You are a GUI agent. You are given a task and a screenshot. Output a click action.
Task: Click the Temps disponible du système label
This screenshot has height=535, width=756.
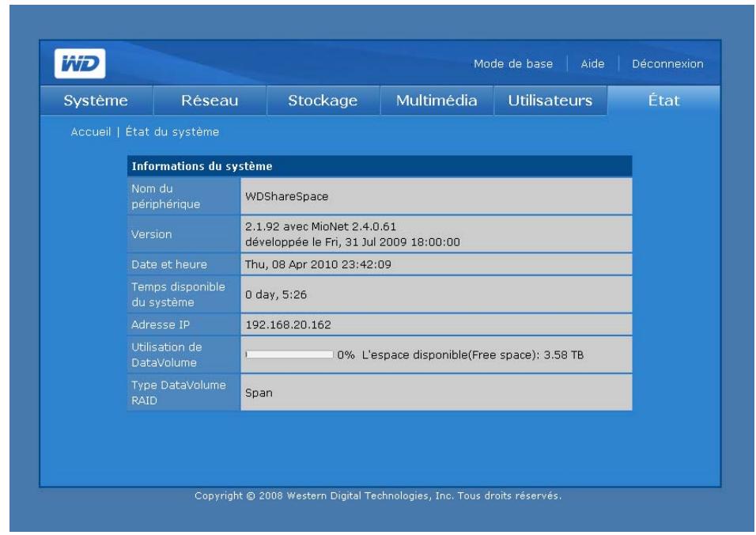click(x=178, y=294)
